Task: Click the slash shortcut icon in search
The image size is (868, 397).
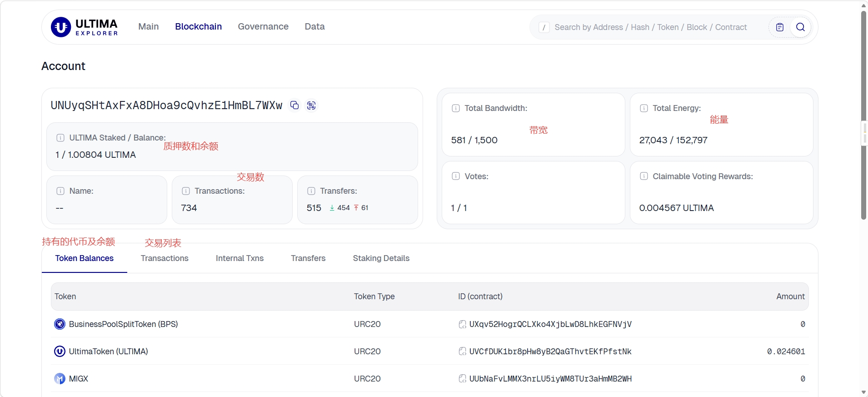Action: click(544, 27)
